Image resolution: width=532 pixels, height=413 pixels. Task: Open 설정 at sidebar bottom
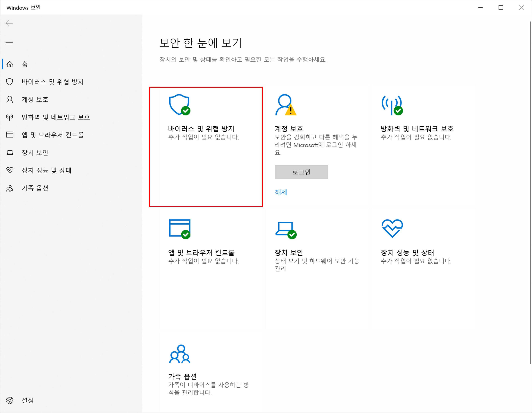pos(71,400)
